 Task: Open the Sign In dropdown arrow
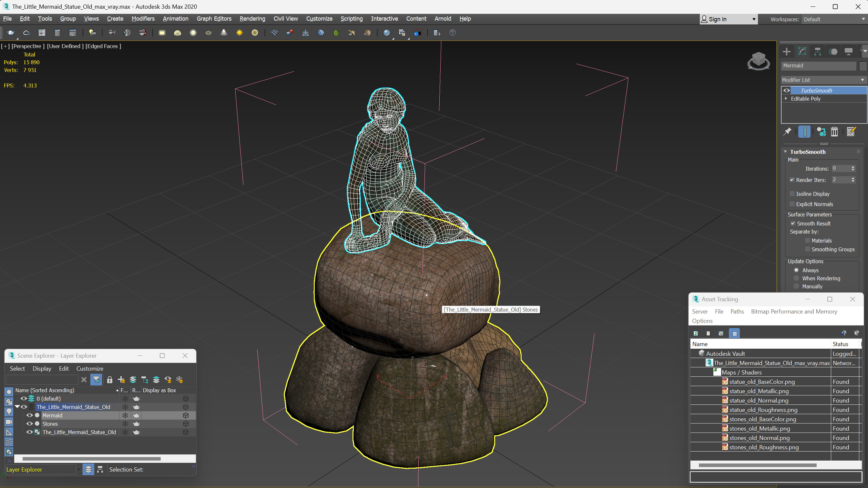point(754,19)
